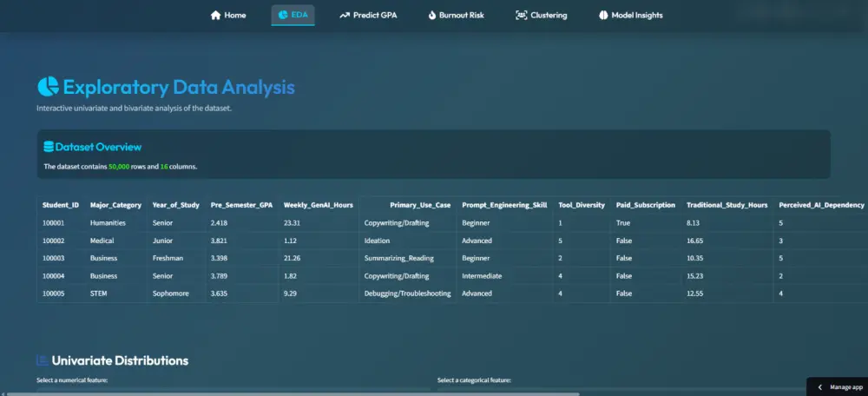Click the GPA value 2.418
Screen dimensions: 868x396
pyautogui.click(x=241, y=222)
